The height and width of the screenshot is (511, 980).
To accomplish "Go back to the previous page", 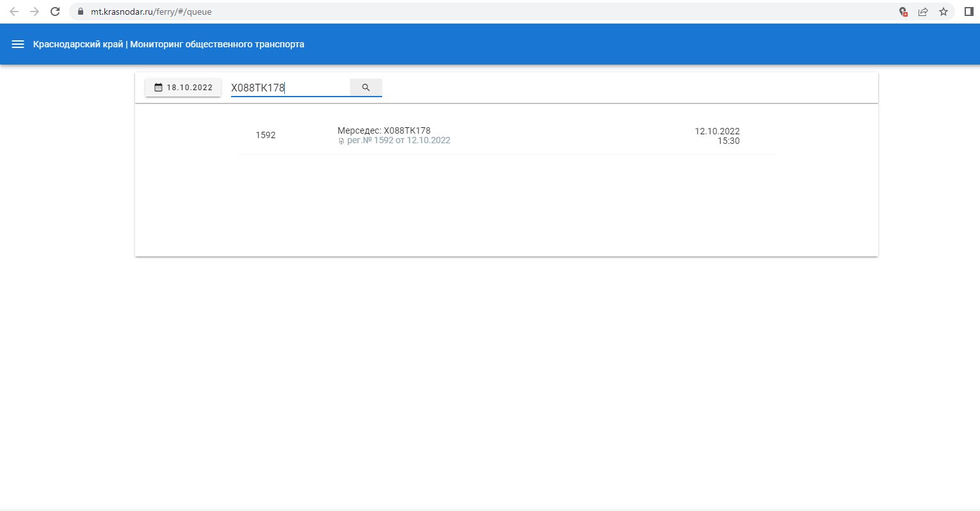I will point(14,12).
